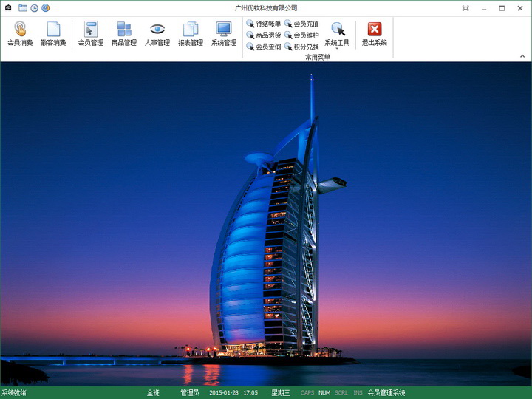
Task: Open 散客消费 walk-in consumption
Action: 53,33
